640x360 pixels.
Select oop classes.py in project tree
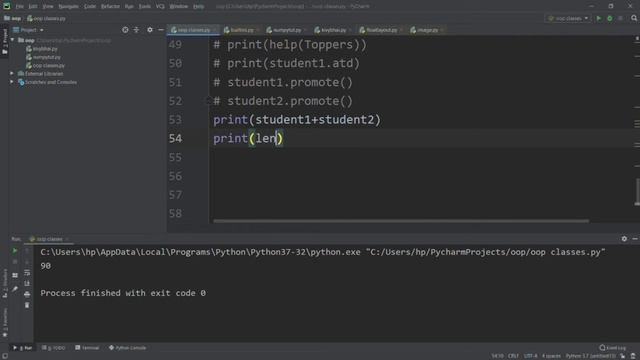click(45, 65)
